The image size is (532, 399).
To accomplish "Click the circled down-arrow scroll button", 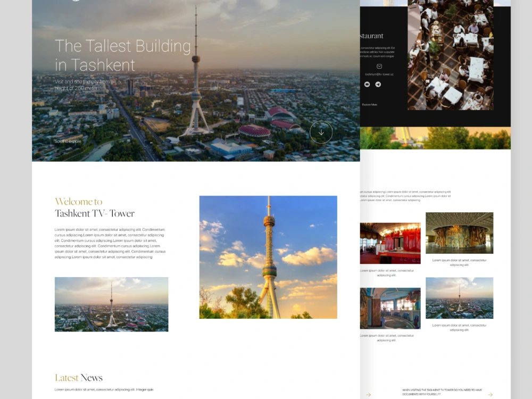I will [321, 132].
